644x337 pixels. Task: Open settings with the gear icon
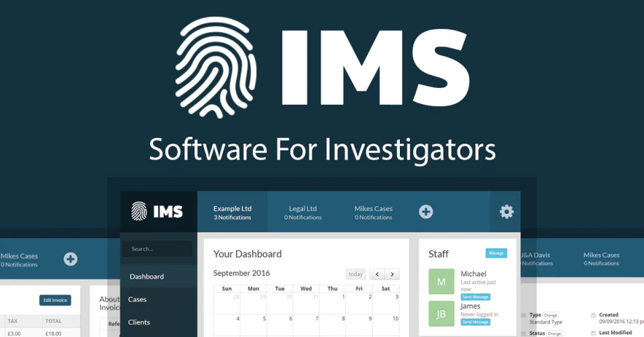(x=506, y=211)
